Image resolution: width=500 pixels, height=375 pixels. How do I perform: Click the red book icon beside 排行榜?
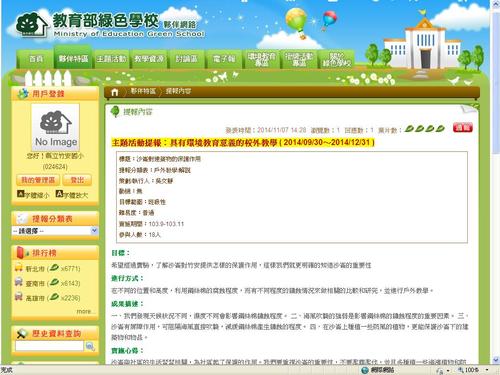(20, 253)
